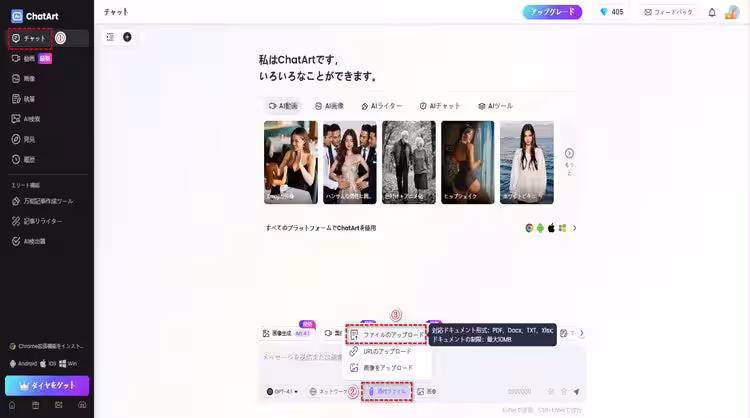Open the discover compass sidebar item
The height and width of the screenshot is (418, 750).
click(24, 139)
